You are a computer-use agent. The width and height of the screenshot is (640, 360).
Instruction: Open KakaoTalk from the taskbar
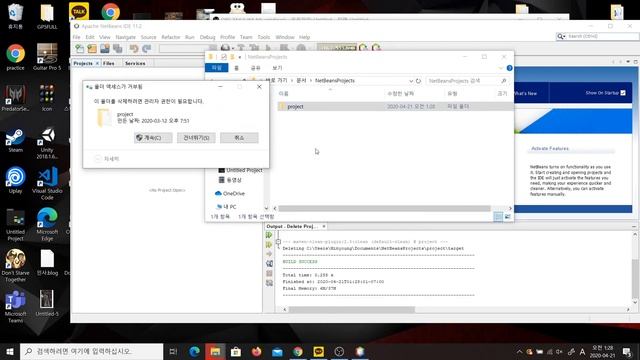point(319,351)
